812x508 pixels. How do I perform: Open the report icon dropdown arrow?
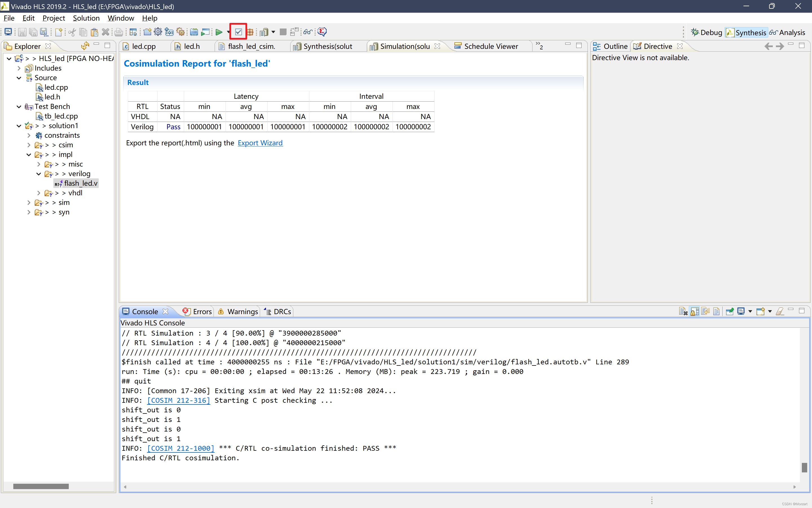click(273, 32)
